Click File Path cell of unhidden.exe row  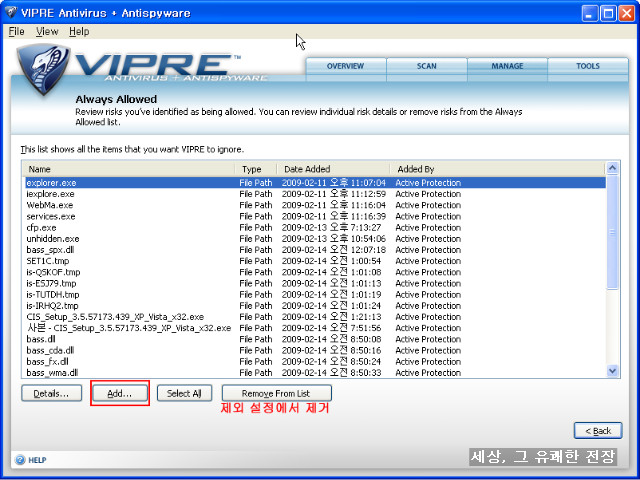[x=256, y=238]
